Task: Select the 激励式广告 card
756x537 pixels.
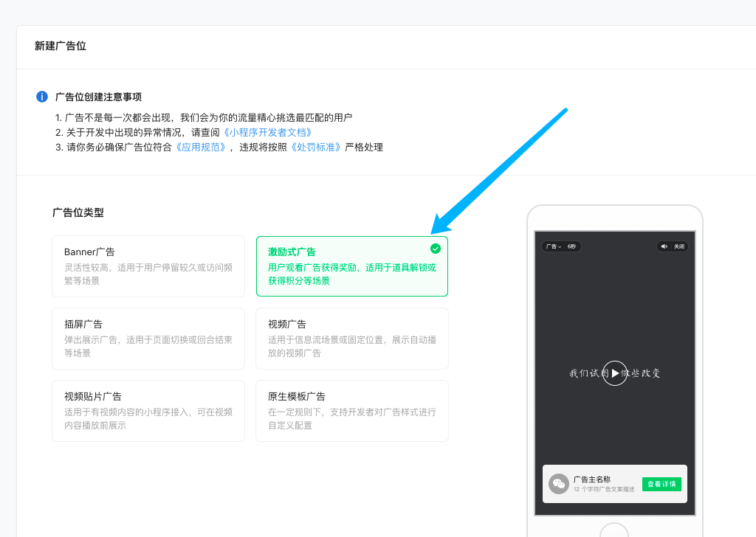Action: (351, 266)
